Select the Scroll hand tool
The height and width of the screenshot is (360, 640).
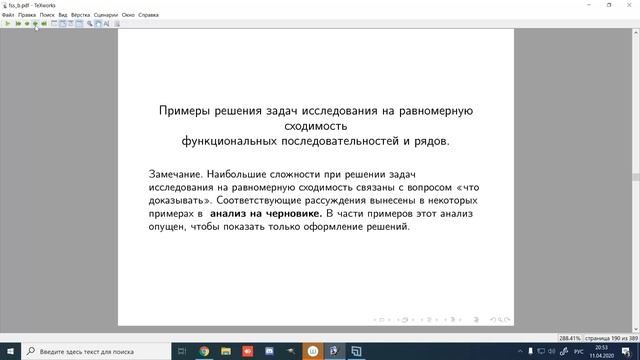[98, 24]
